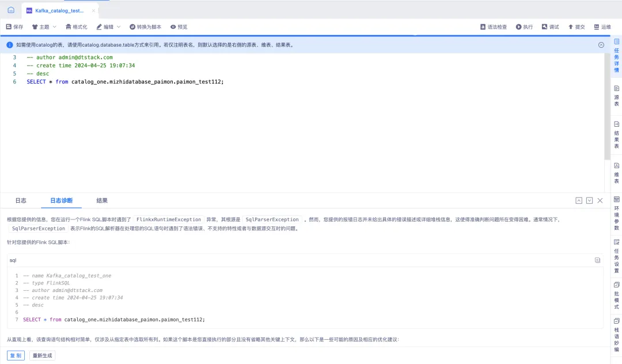Screen dimensions: 622x364
Task: Click the 重新生成 regenerate button
Action: point(42,355)
